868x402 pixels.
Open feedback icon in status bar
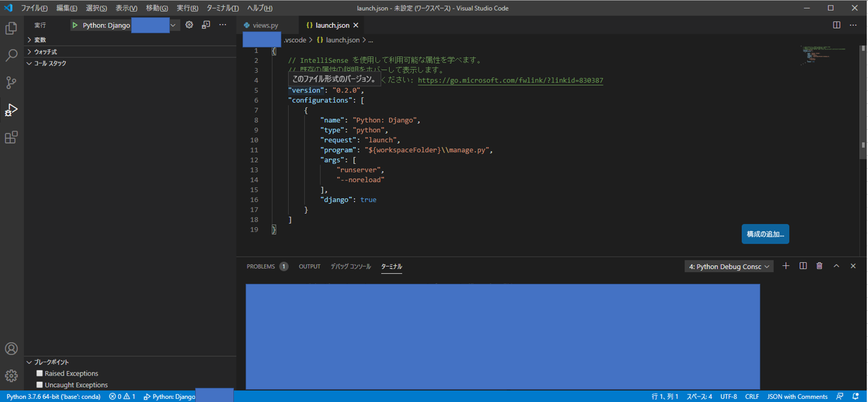(840, 396)
